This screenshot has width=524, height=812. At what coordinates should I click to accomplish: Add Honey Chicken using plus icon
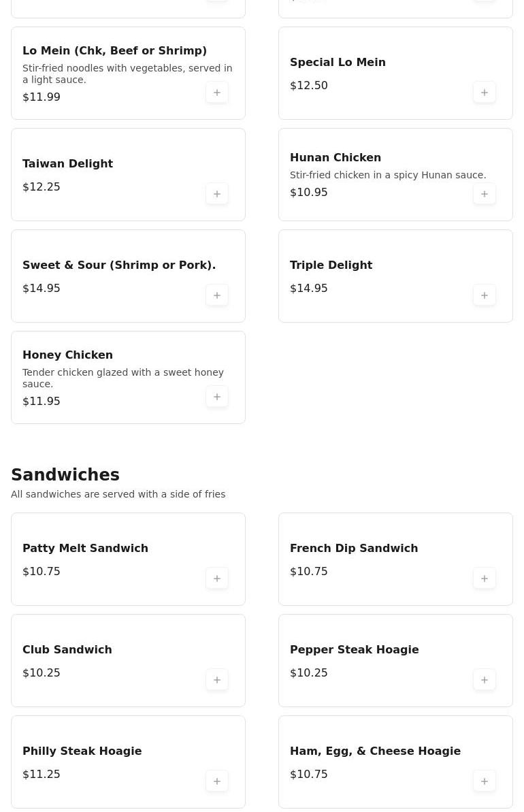click(x=217, y=397)
